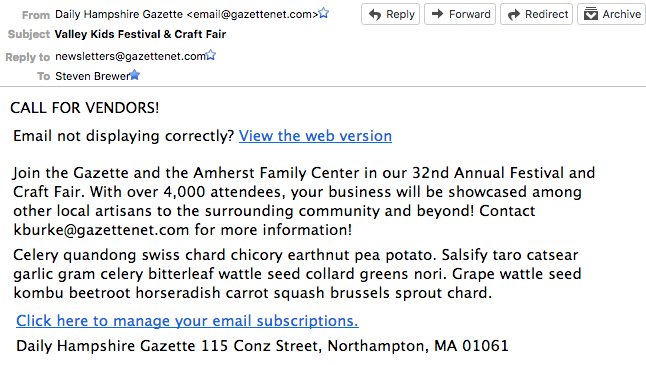Image resolution: width=646 pixels, height=365 pixels.
Task: Click the CALL FOR VENDORS heading
Action: coord(84,108)
